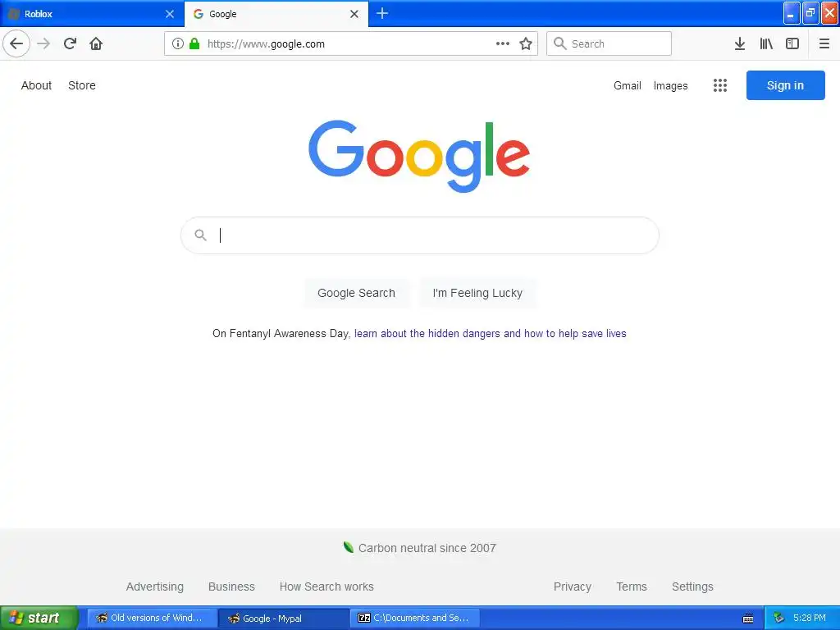Image resolution: width=840 pixels, height=630 pixels.
Task: Open the Store link
Action: point(82,85)
